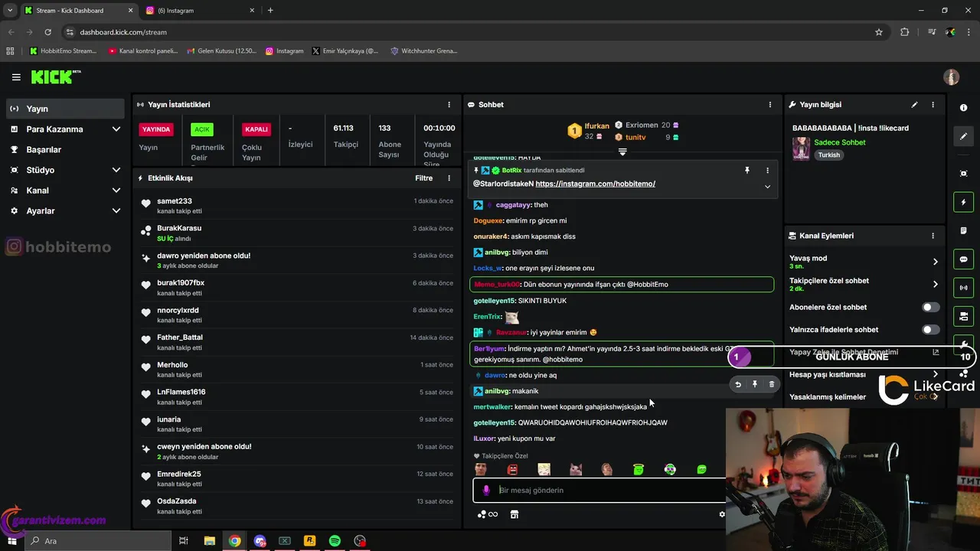Open Kanal kontrol paneli bookmark
The image size is (980, 551).
click(143, 51)
